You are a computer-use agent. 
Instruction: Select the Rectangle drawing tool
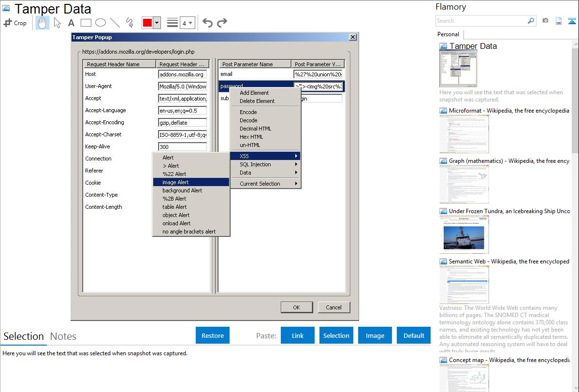click(x=86, y=22)
